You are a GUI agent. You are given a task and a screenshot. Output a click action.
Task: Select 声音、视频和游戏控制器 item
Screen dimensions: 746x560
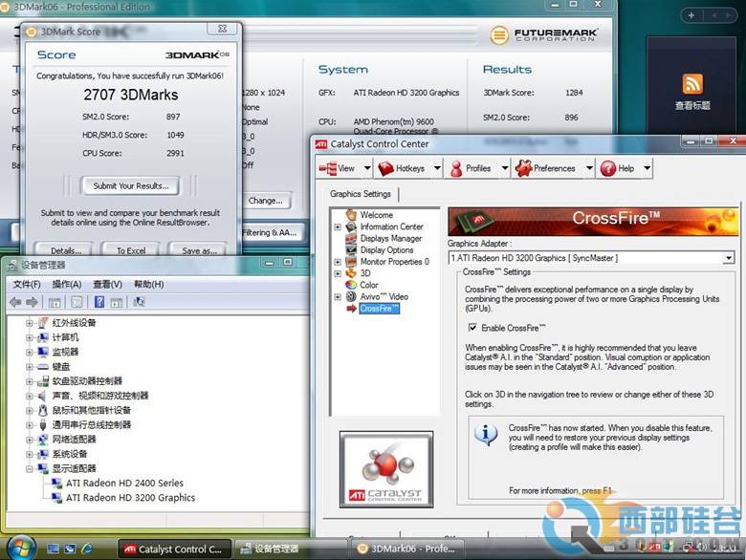coord(100,396)
